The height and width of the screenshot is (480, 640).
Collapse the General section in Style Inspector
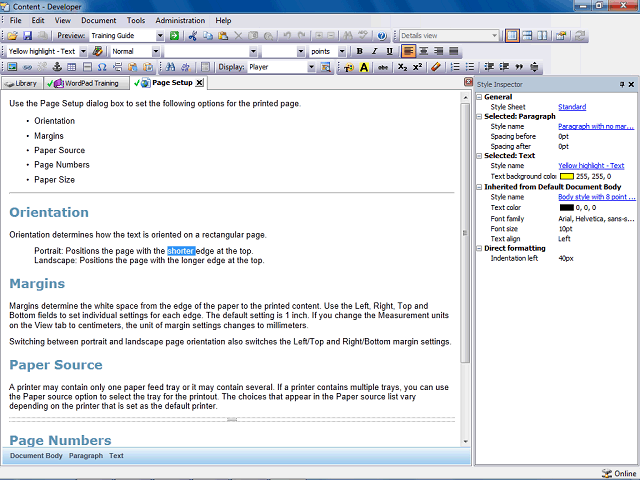coord(480,97)
